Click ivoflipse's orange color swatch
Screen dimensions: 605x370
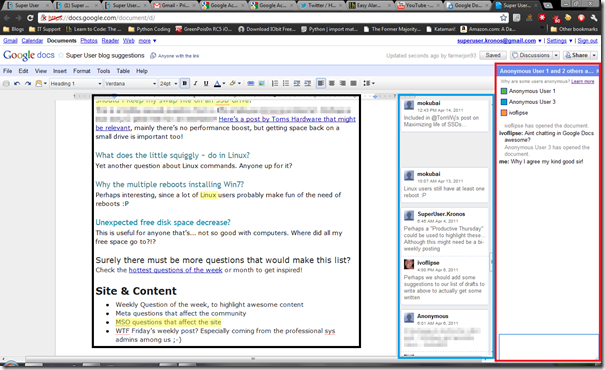504,113
